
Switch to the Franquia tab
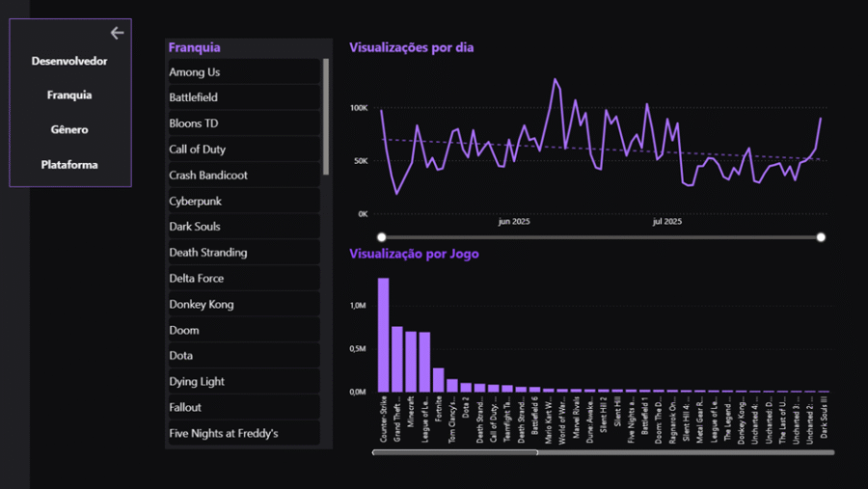(69, 95)
